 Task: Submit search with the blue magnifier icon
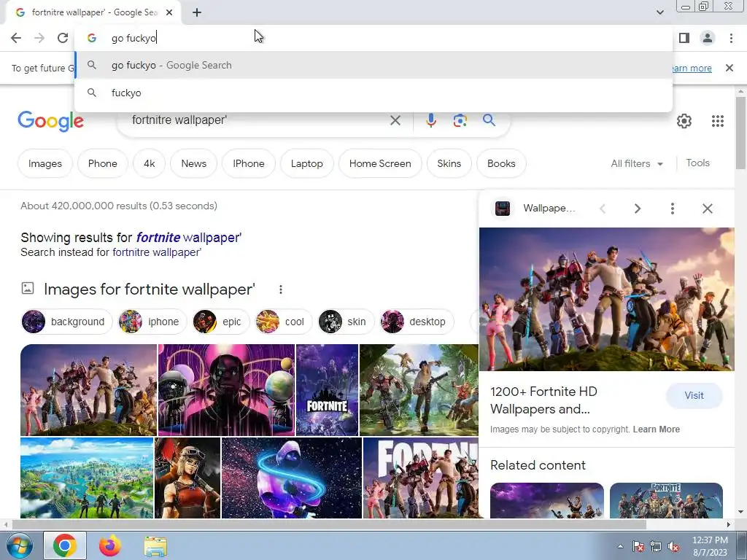tap(489, 120)
